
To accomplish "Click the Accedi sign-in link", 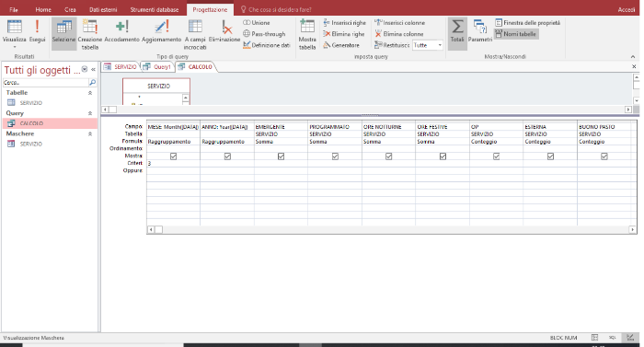I will click(x=627, y=9).
